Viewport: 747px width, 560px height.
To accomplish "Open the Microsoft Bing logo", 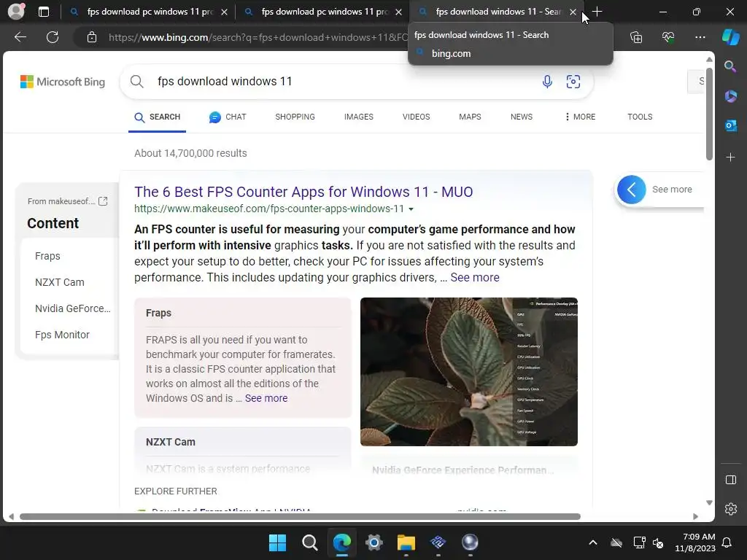I will [x=63, y=82].
